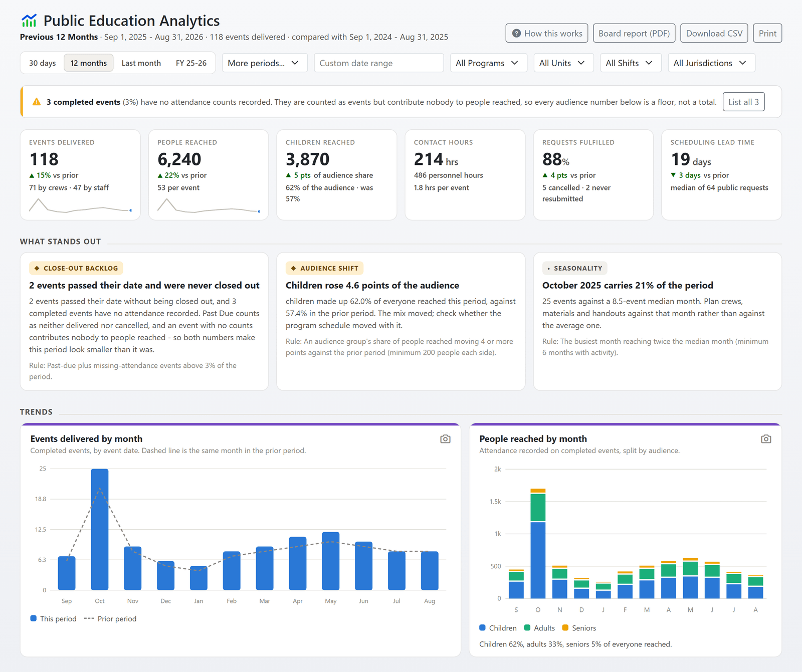Click the Requests Fulfilled value 88%
The width and height of the screenshot is (802, 672).
click(556, 159)
